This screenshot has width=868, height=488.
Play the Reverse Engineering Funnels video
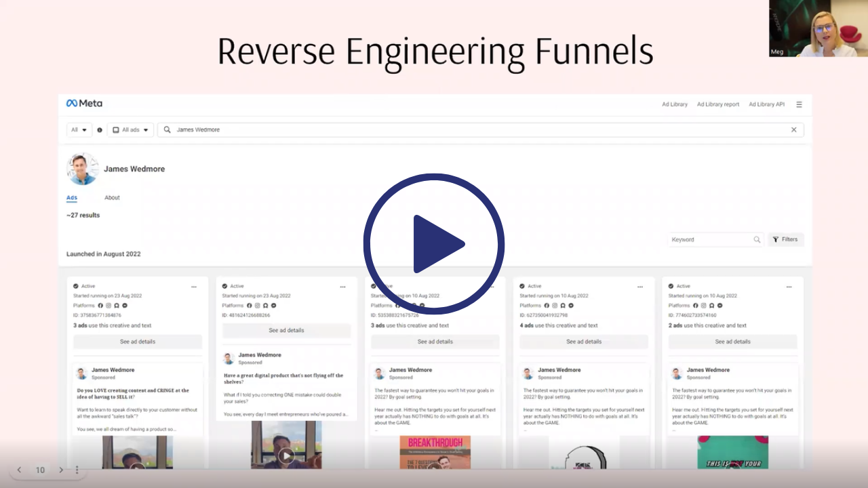pyautogui.click(x=434, y=244)
